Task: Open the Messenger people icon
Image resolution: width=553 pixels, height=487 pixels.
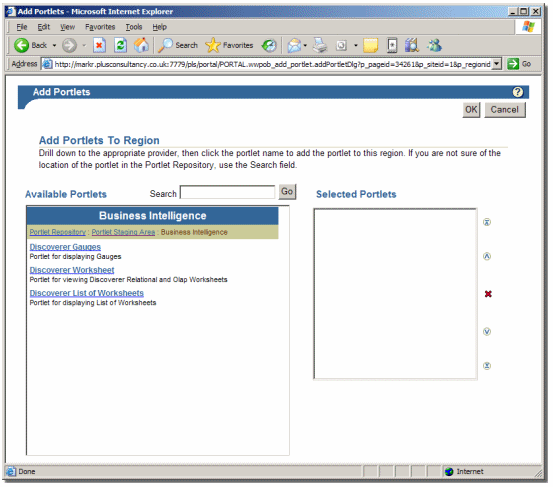Action: coord(434,45)
